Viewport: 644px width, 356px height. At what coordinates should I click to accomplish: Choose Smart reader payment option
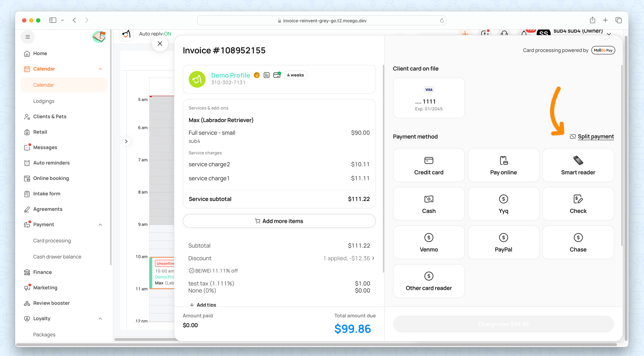pos(578,165)
